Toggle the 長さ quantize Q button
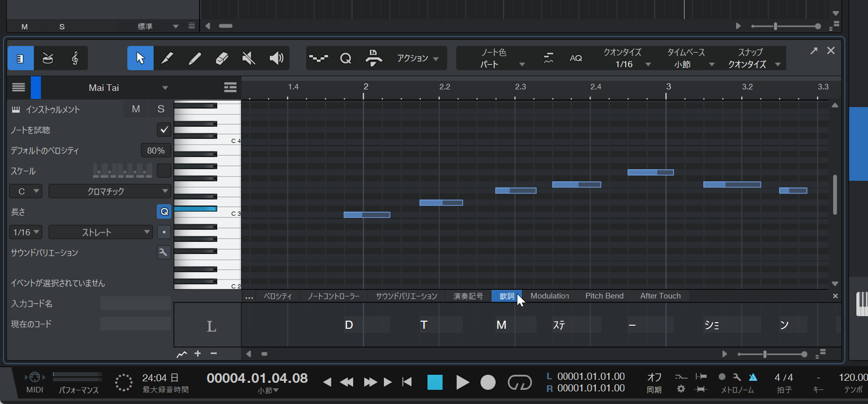Image resolution: width=868 pixels, height=404 pixels. [x=164, y=212]
